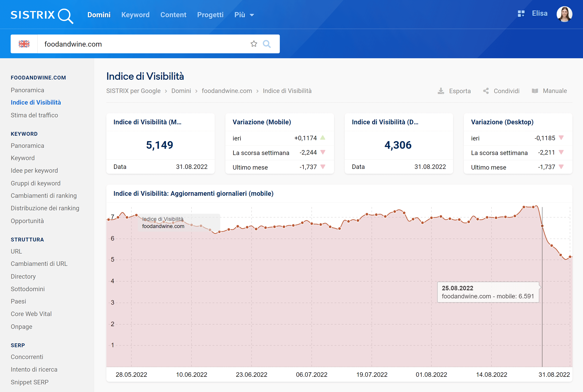Screen dimensions: 583x392
Task: Open Paesi in sidebar
Action: (x=19, y=302)
